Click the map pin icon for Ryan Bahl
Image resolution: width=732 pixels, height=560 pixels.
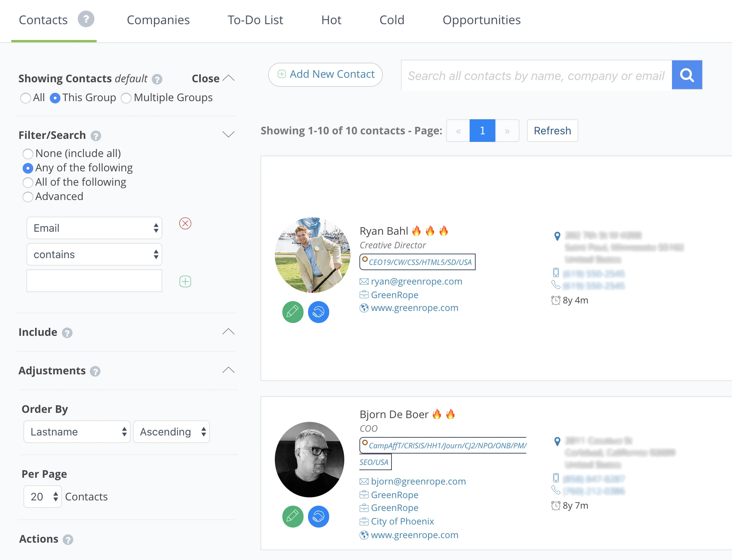pos(557,236)
